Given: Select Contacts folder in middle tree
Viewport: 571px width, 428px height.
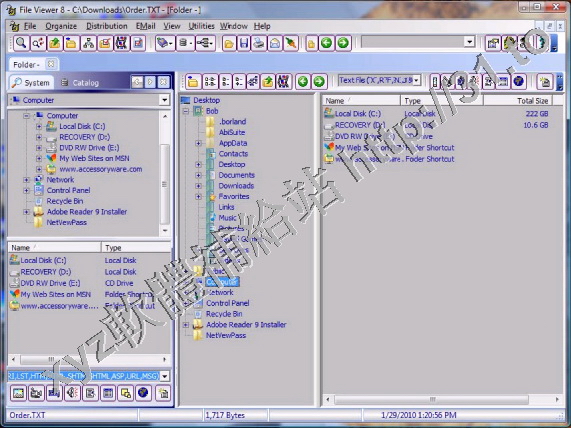Looking at the screenshot, I should pyautogui.click(x=233, y=154).
